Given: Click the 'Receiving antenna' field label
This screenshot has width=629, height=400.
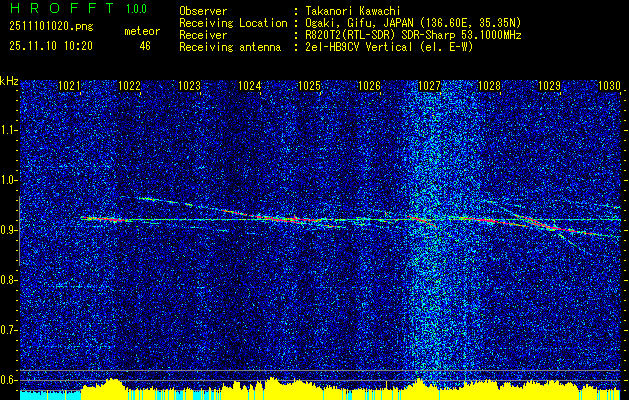Looking at the screenshot, I should [x=230, y=47].
